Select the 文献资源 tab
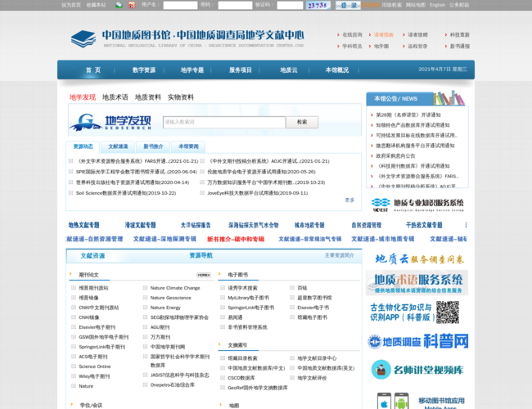The height and width of the screenshot is (409, 532). click(92, 256)
